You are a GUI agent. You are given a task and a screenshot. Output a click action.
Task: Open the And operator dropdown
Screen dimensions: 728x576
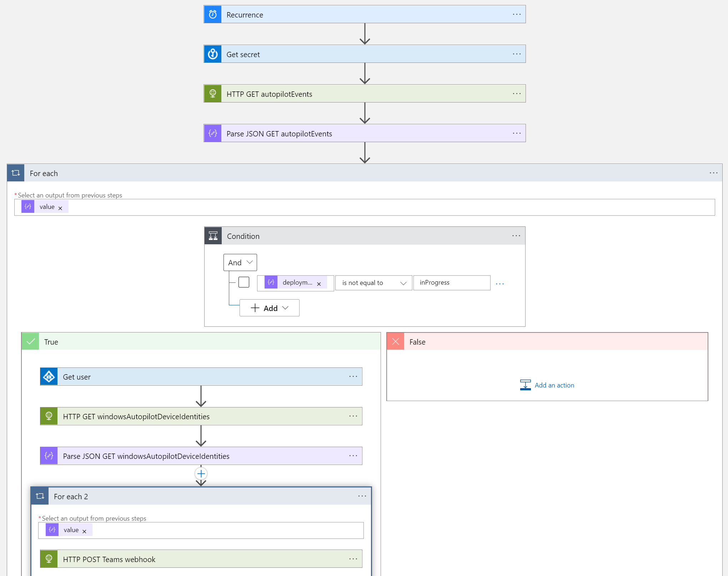point(240,262)
